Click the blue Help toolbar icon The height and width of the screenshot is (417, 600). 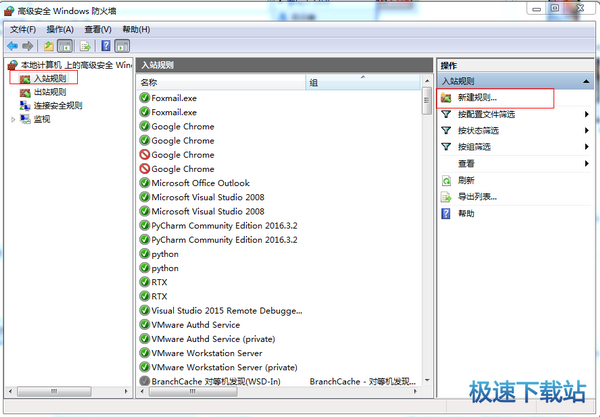click(x=106, y=46)
